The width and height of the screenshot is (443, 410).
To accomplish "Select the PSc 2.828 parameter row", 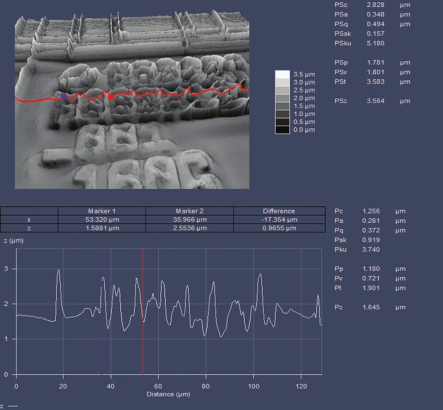I will [372, 5].
